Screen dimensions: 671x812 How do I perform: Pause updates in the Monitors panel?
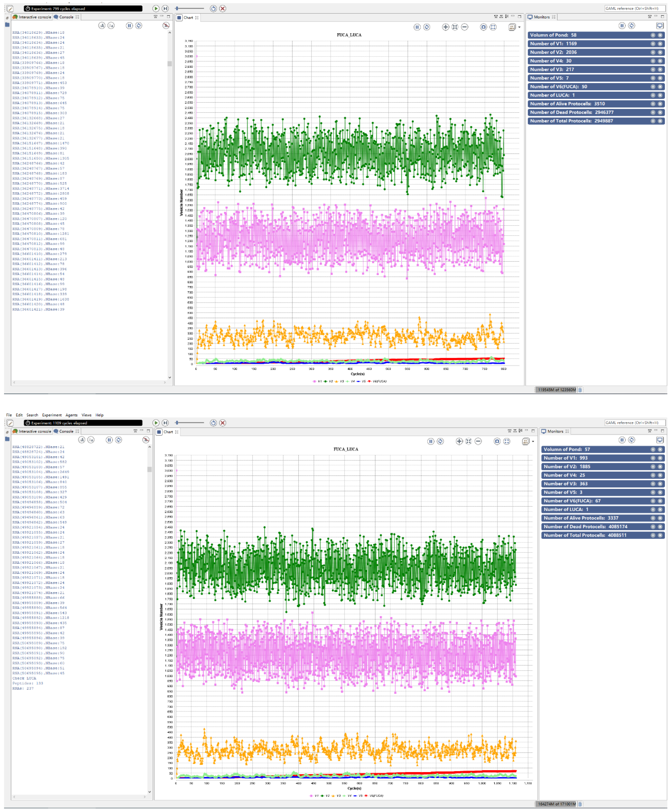click(622, 25)
